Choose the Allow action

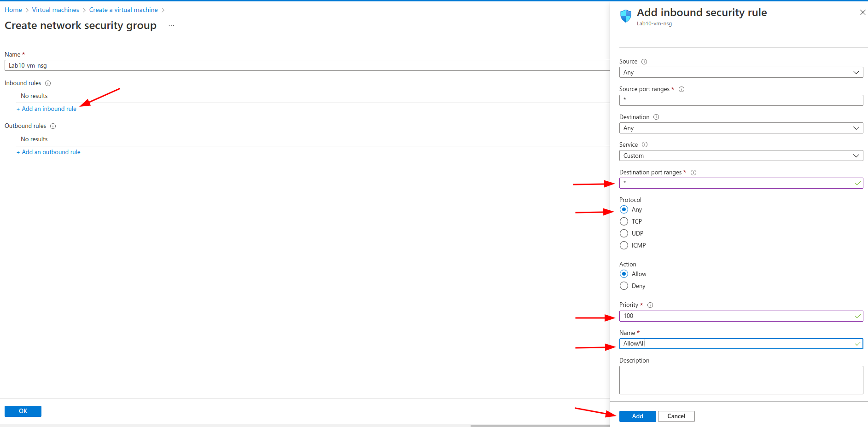(624, 274)
